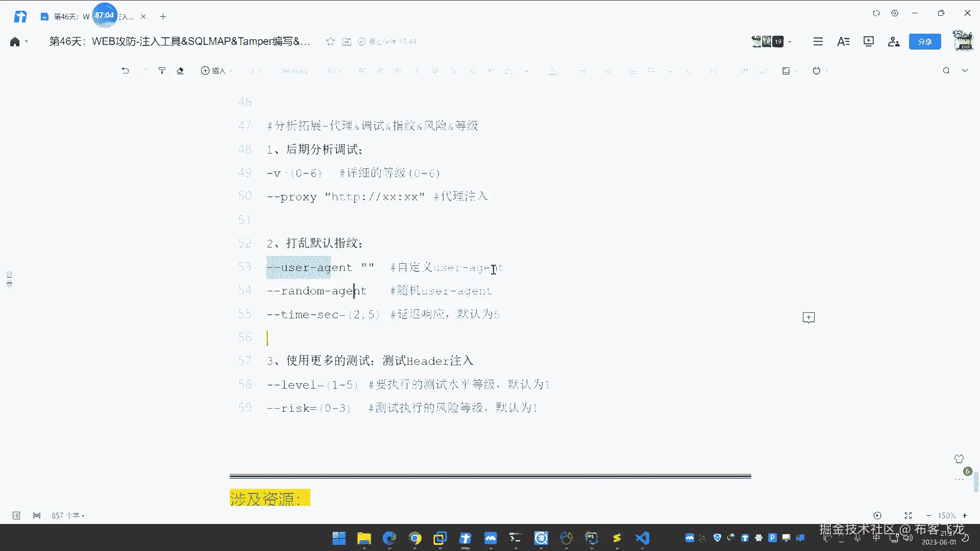Viewport: 980px width, 551px height.
Task: Open the outline list icon in header
Action: point(818,42)
